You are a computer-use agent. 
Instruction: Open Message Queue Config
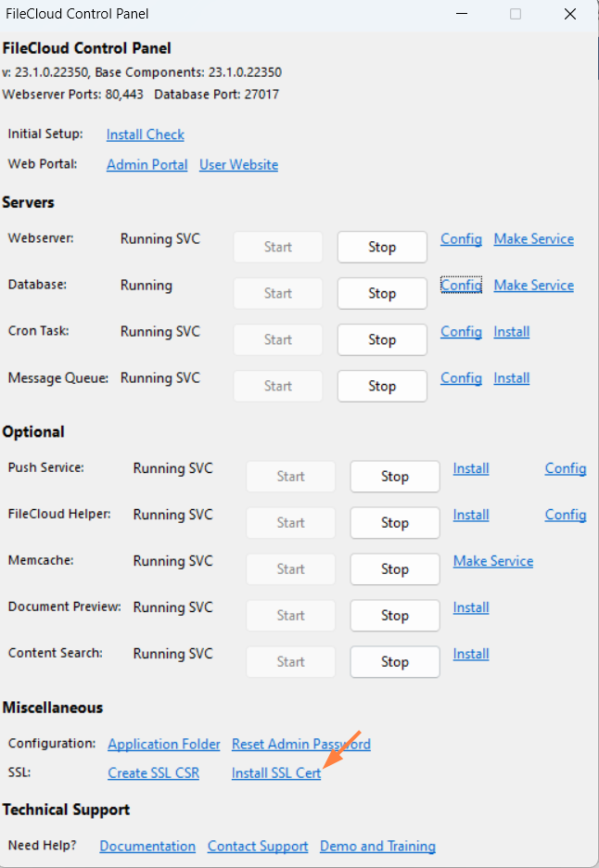click(461, 377)
